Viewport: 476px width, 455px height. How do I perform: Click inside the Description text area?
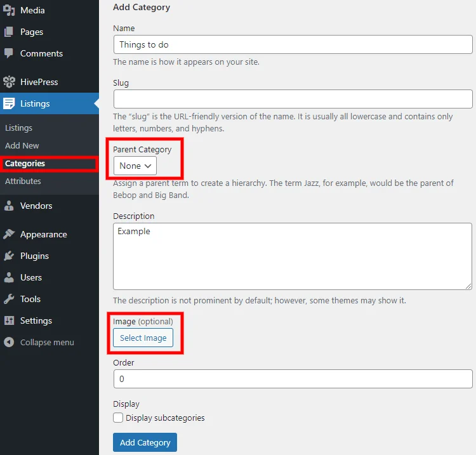point(293,256)
